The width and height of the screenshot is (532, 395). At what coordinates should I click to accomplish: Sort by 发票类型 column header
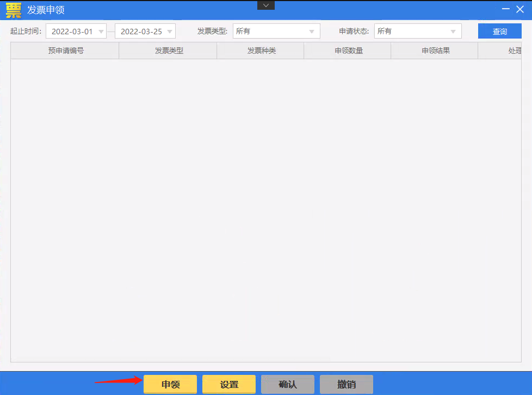tap(168, 51)
